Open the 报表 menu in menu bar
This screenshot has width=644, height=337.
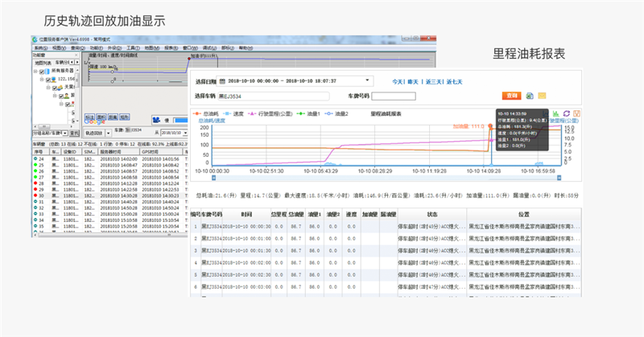click(x=170, y=47)
